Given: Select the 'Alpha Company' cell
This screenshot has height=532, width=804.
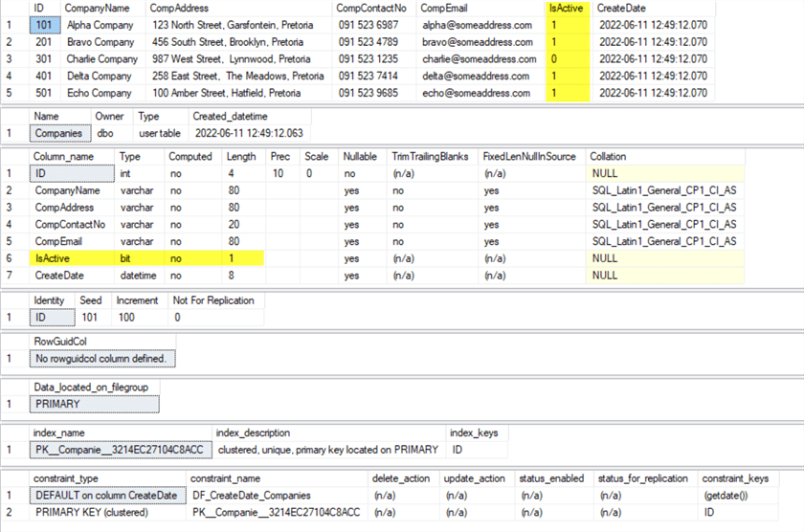Looking at the screenshot, I should coord(100,25).
